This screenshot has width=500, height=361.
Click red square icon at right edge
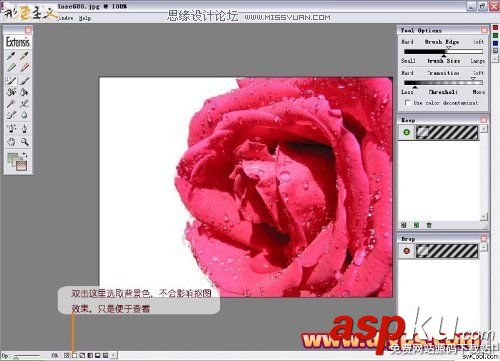click(x=495, y=28)
